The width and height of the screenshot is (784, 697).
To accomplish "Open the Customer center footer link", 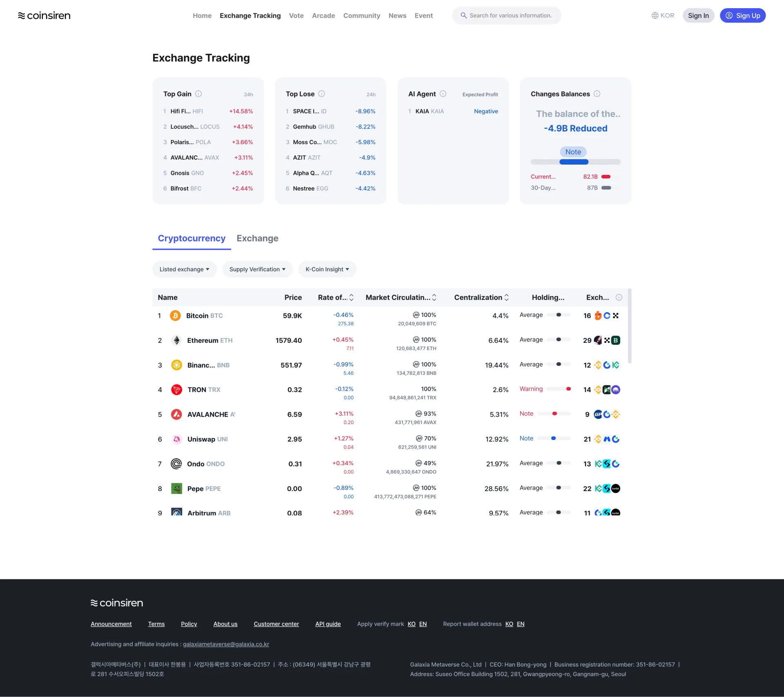I will tap(276, 624).
